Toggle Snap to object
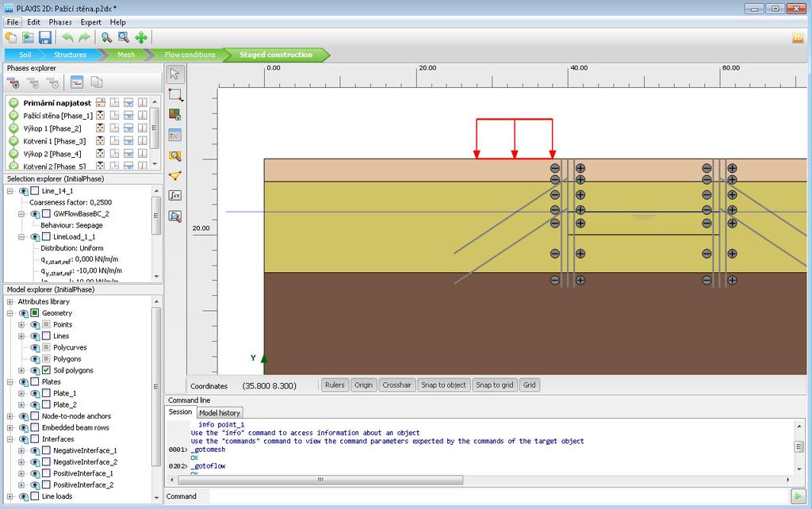 click(444, 385)
